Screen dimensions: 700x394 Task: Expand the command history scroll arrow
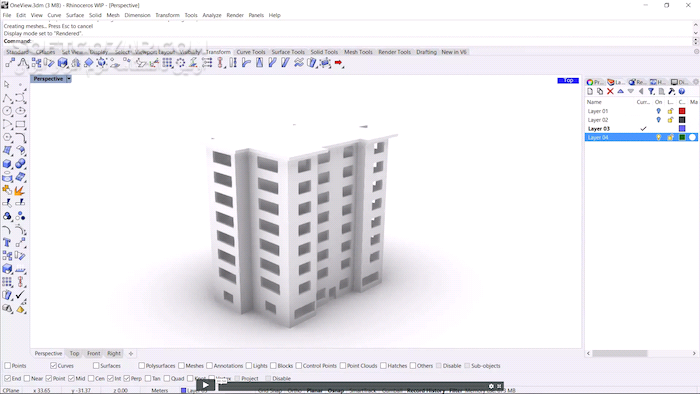point(696,33)
